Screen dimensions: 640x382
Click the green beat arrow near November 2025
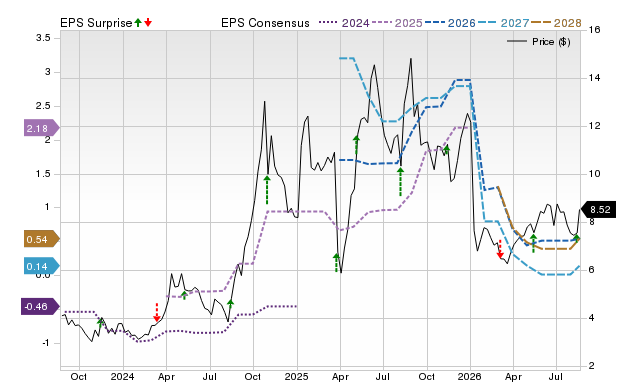446,149
